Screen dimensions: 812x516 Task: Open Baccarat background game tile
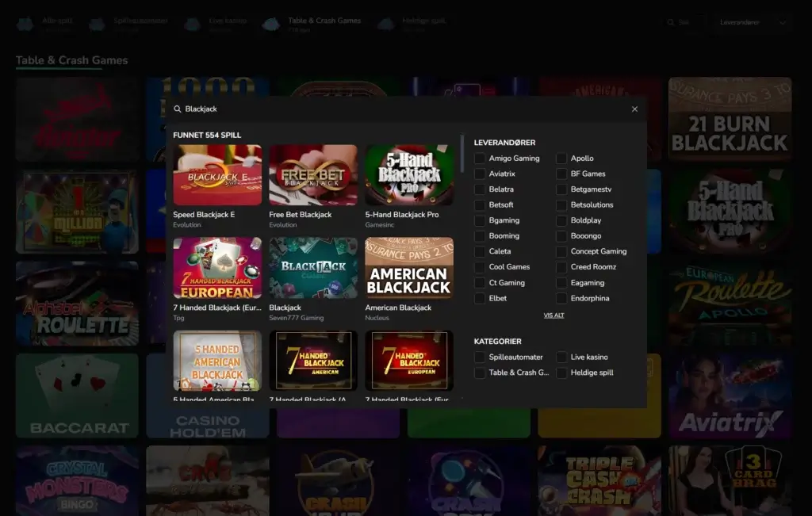77,396
